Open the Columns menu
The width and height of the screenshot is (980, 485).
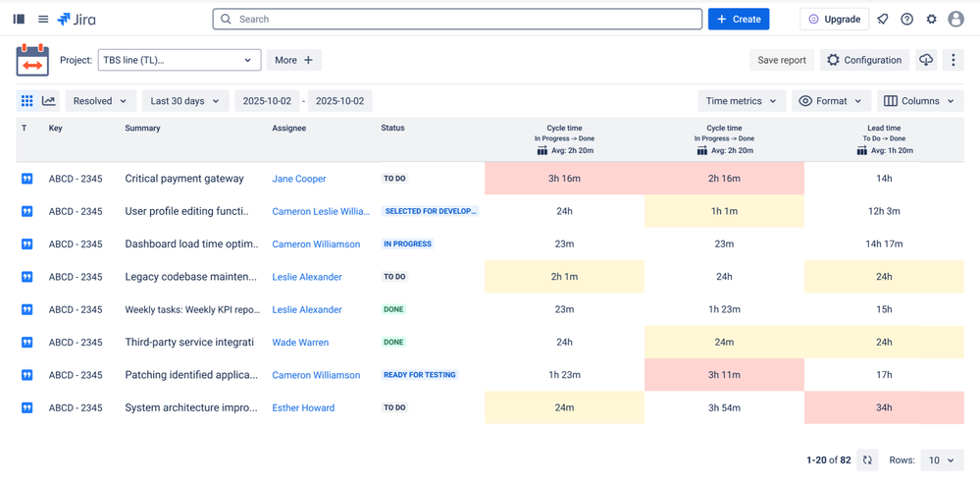[919, 101]
